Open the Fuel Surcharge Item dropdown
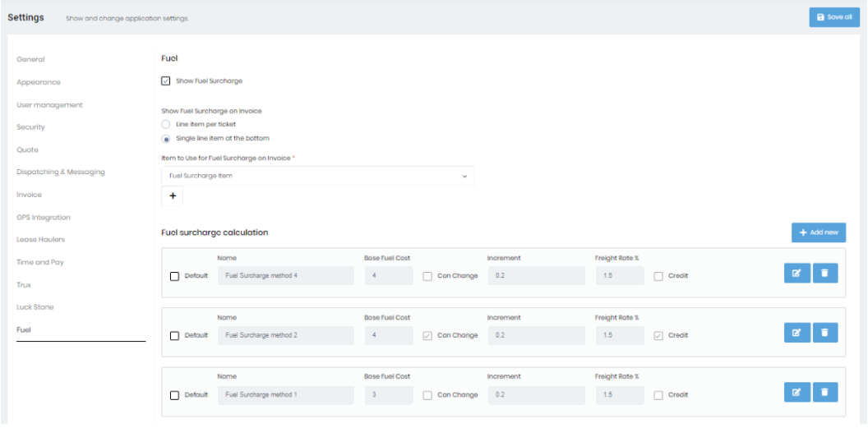Image resolution: width=868 pixels, height=428 pixels. 317,176
